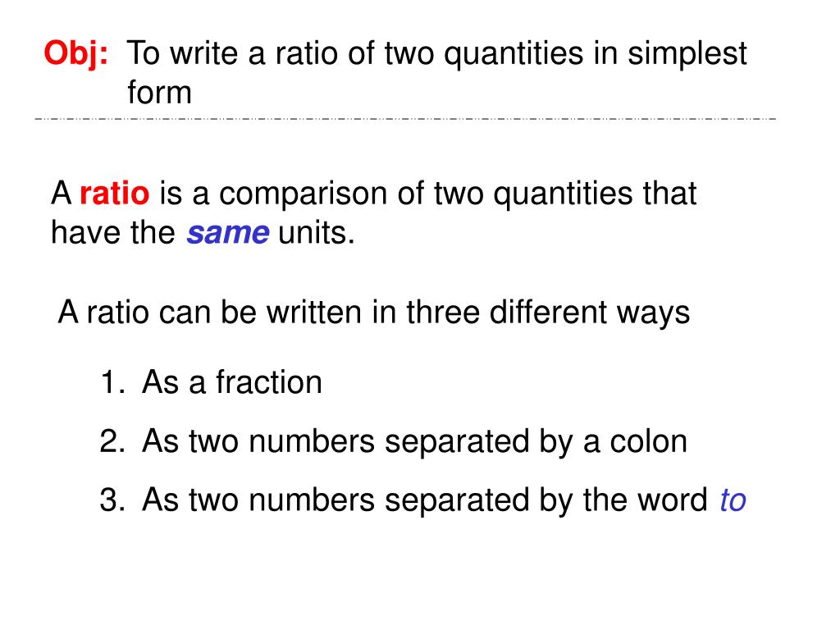Click the word 'units.' after same

click(317, 233)
